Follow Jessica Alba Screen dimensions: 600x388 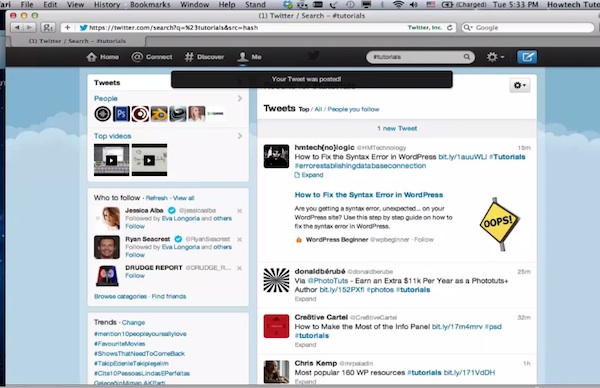tap(135, 227)
